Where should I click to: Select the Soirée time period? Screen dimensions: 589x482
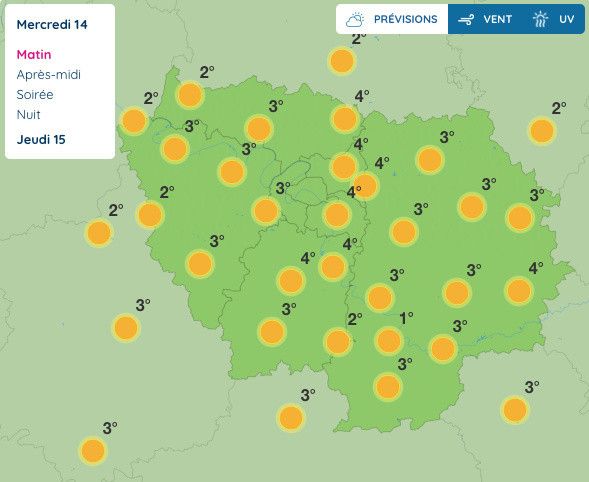(x=35, y=94)
